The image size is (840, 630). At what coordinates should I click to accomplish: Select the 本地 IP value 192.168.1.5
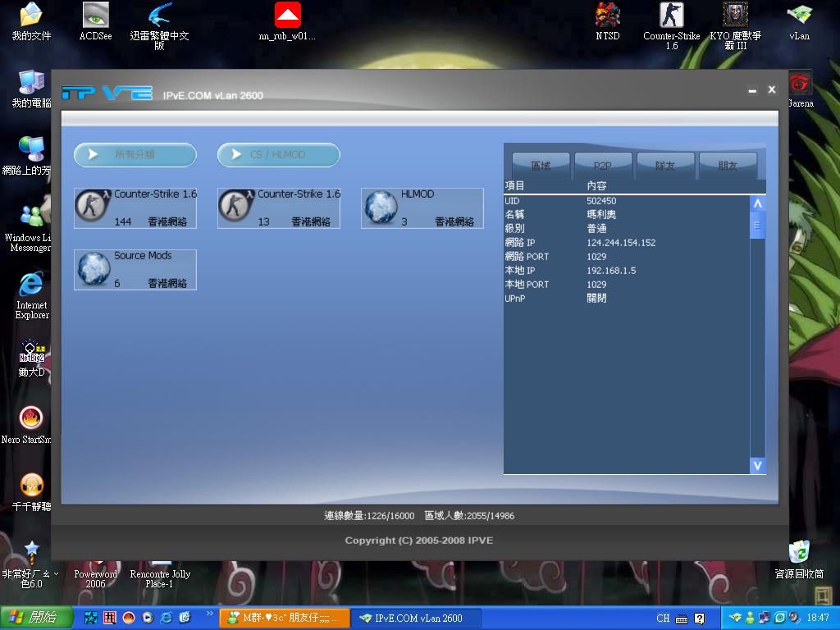click(x=611, y=271)
